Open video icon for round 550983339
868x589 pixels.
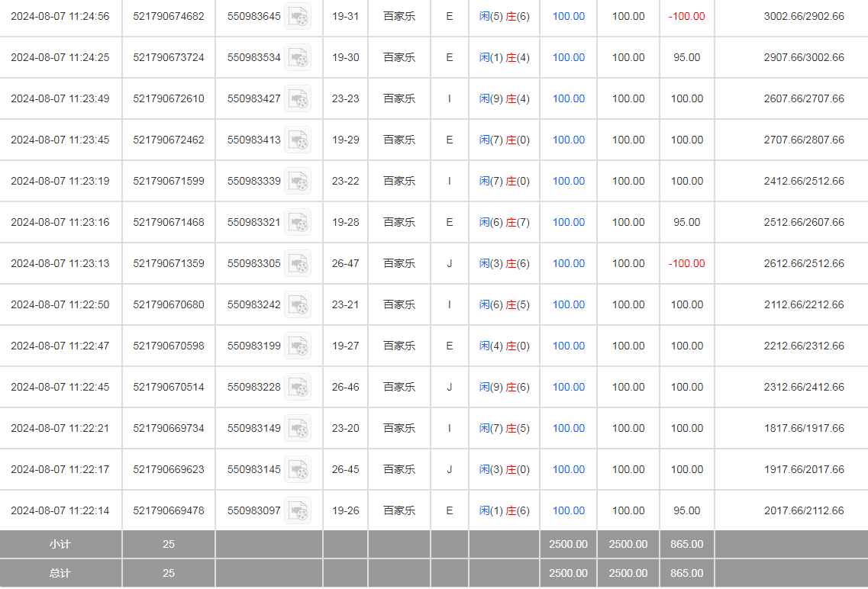(298, 182)
